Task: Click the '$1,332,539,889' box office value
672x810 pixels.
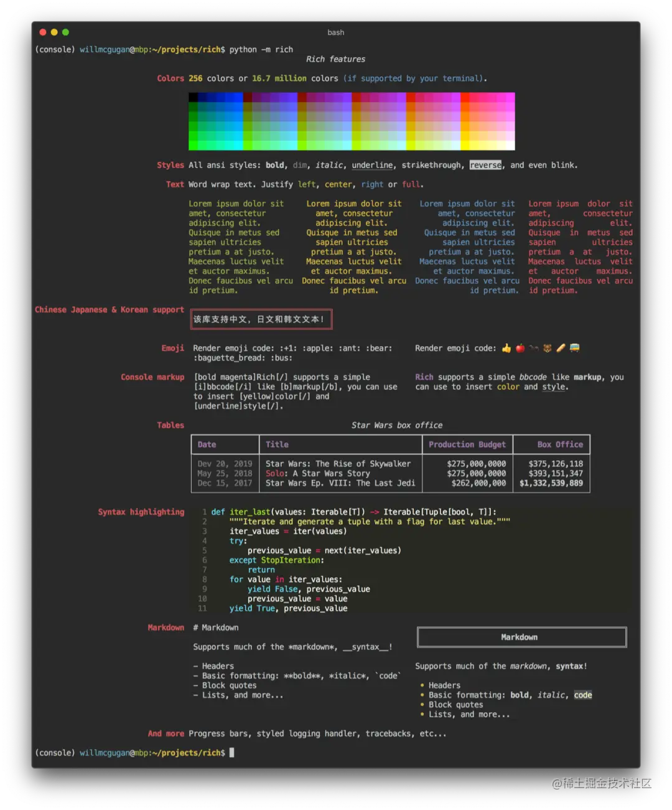Action: 551,483
